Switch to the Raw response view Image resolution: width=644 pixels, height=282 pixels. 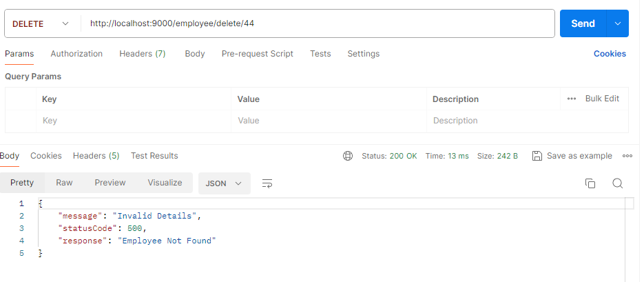click(64, 183)
